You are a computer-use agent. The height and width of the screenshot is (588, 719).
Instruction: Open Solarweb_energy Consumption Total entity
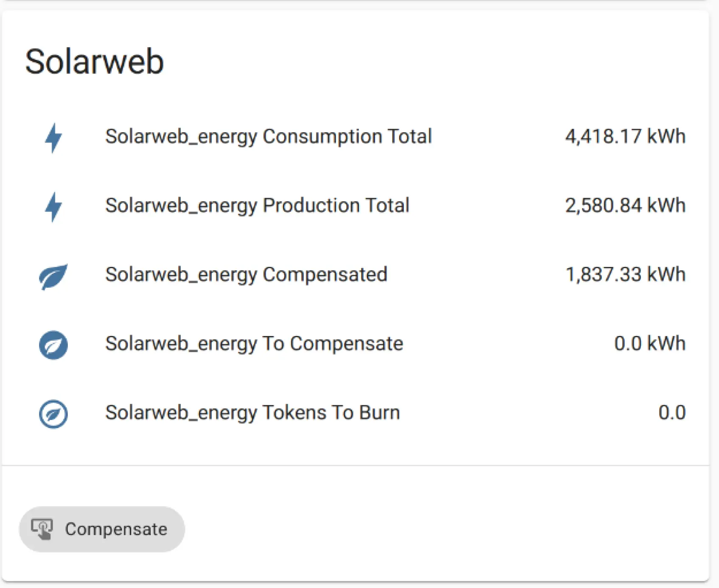269,137
